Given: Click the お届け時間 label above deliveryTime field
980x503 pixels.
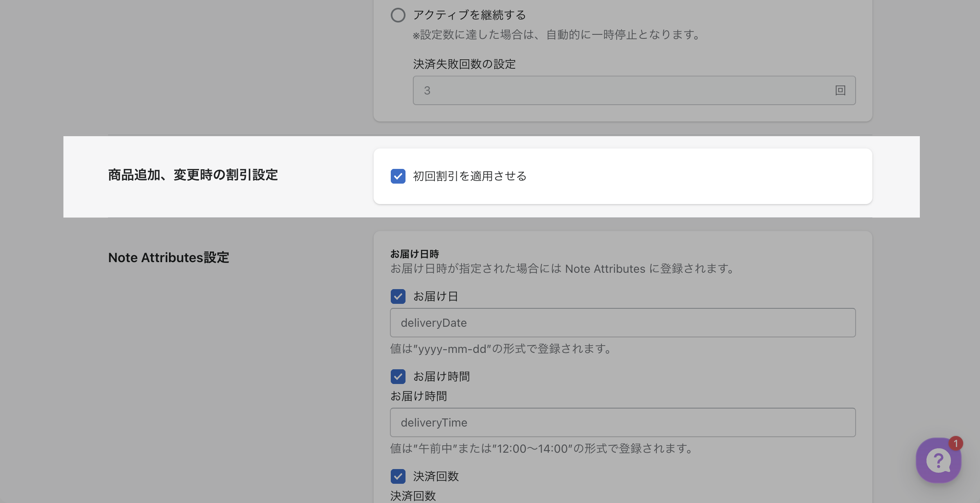Looking at the screenshot, I should click(418, 396).
